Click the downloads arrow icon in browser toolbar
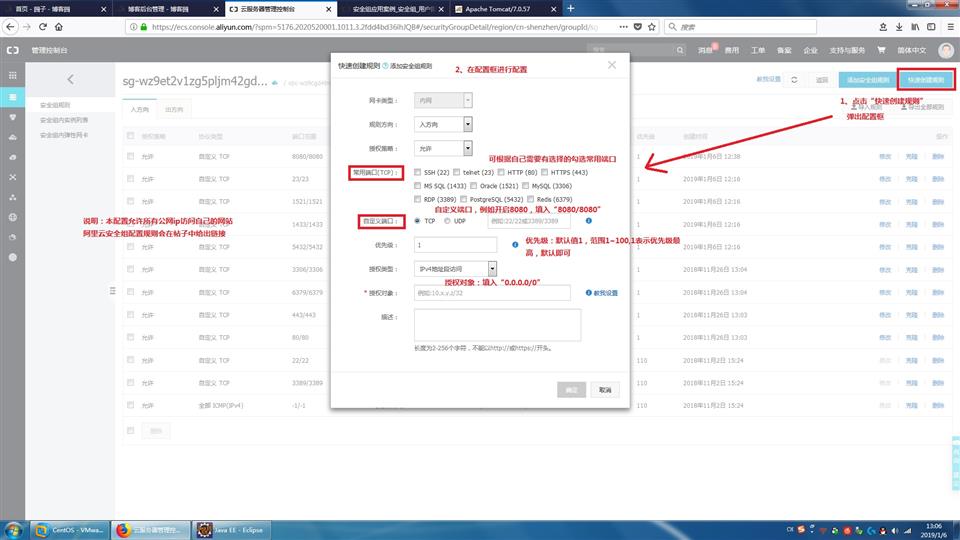960x540 pixels. [x=899, y=27]
